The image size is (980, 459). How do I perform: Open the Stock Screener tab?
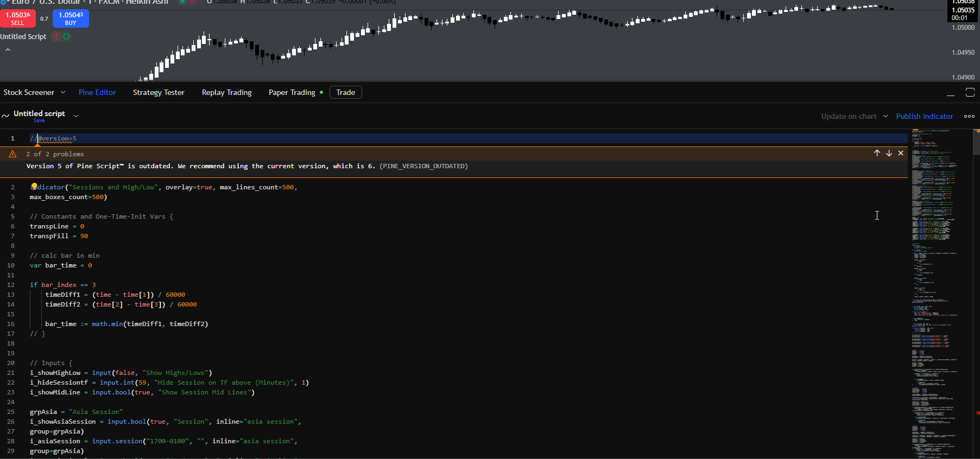pyautogui.click(x=29, y=93)
